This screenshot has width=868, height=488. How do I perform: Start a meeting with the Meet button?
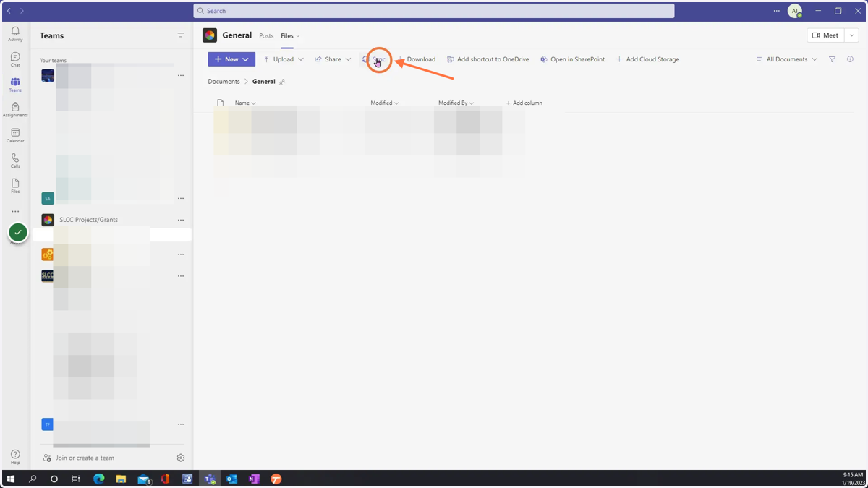point(825,35)
